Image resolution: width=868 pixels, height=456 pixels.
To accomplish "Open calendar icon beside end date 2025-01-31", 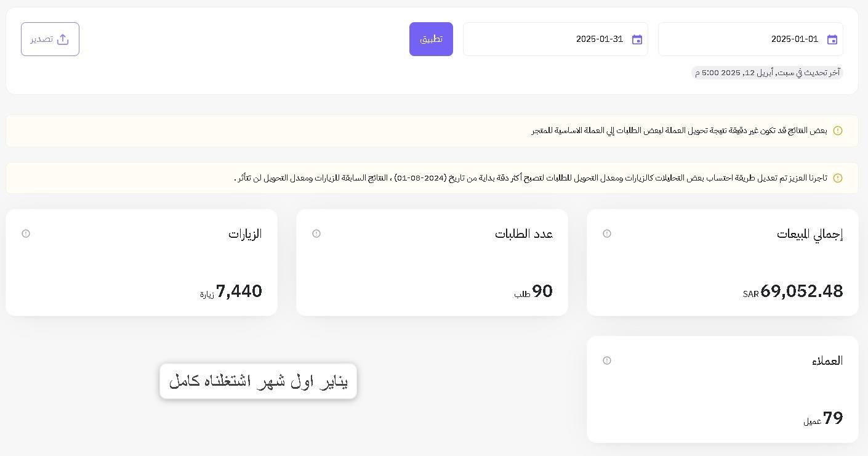I will (x=637, y=39).
